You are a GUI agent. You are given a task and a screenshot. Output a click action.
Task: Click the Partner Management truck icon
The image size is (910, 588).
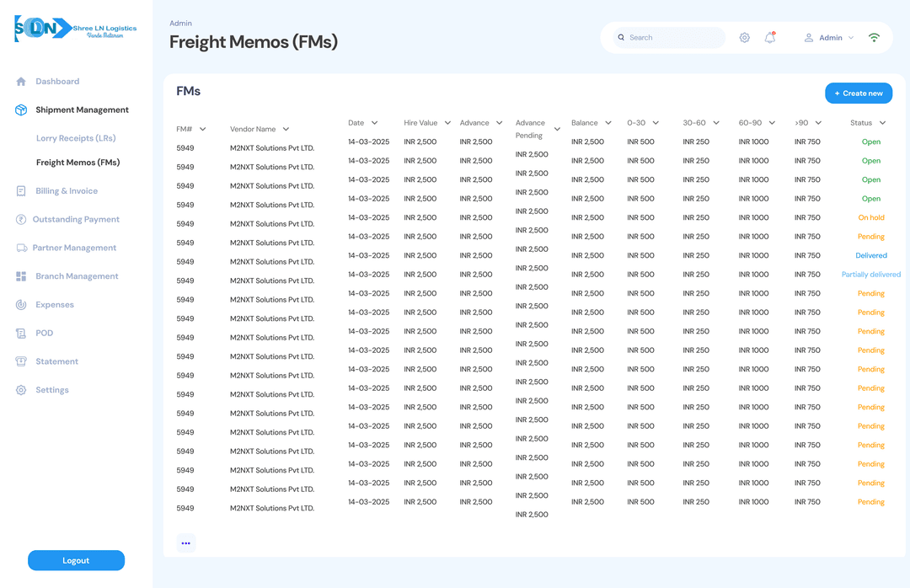pyautogui.click(x=21, y=249)
